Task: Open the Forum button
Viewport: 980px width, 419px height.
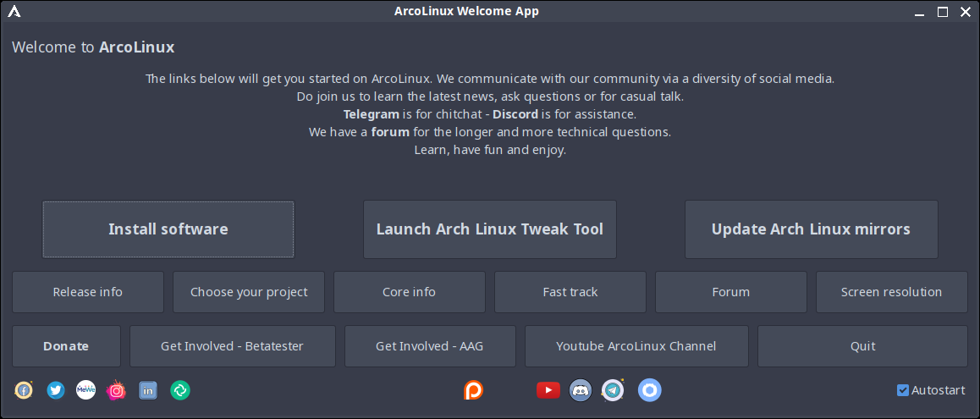Action: 731,292
